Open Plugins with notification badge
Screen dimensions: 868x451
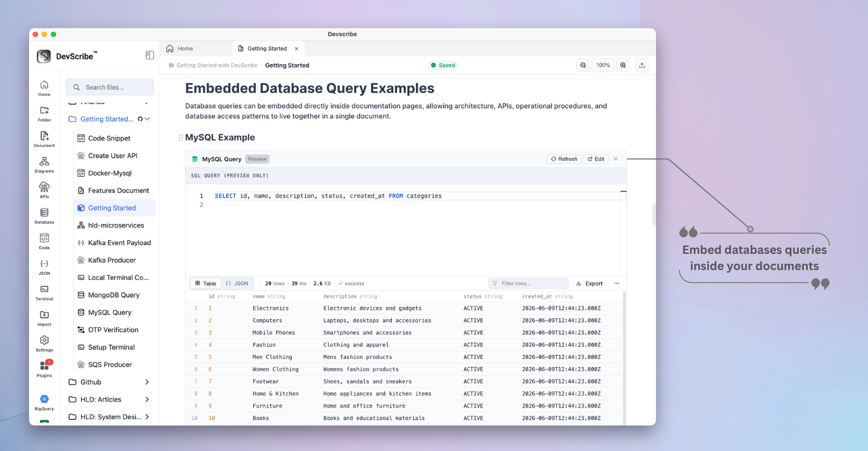[44, 368]
